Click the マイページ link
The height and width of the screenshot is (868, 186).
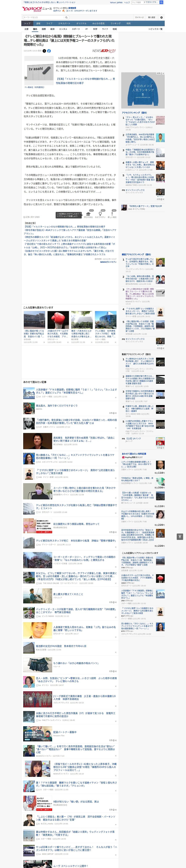139,18
